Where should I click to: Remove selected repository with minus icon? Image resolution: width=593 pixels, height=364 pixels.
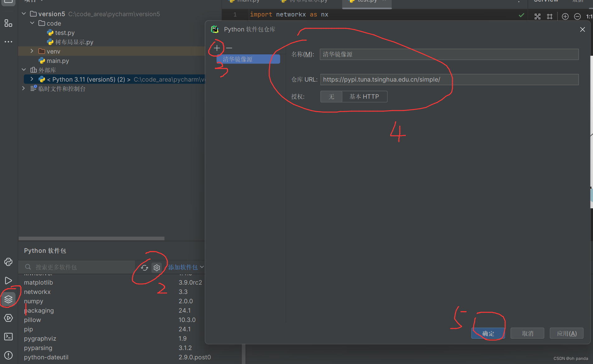coord(229,48)
